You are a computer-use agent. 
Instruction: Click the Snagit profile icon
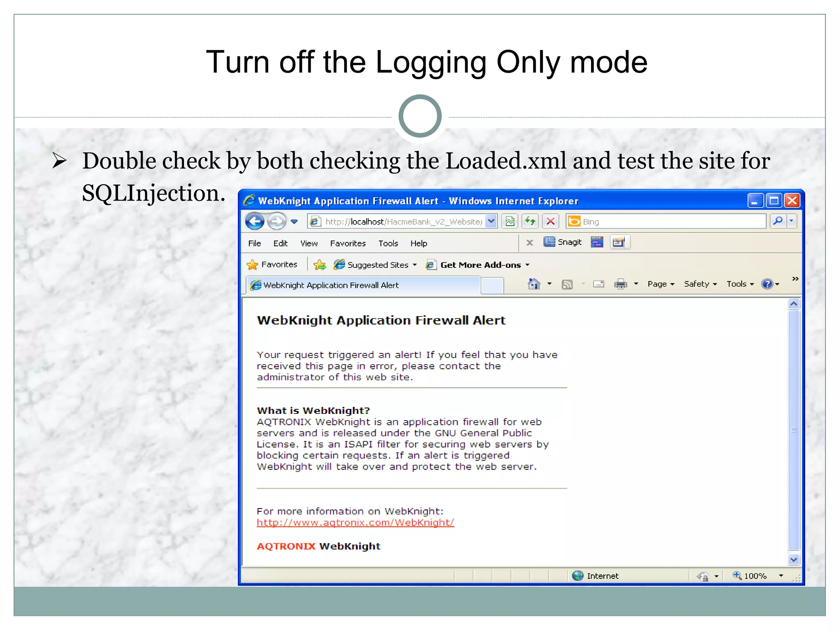[x=619, y=242]
